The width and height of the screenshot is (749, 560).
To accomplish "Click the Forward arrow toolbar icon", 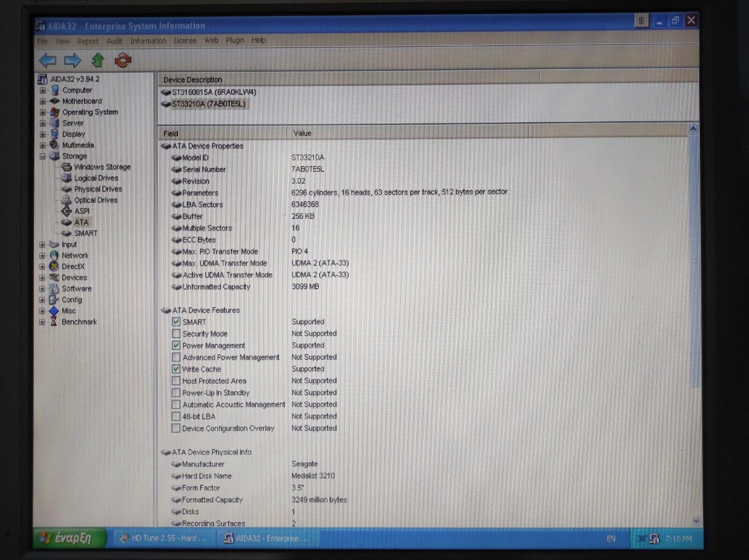I will [x=73, y=61].
